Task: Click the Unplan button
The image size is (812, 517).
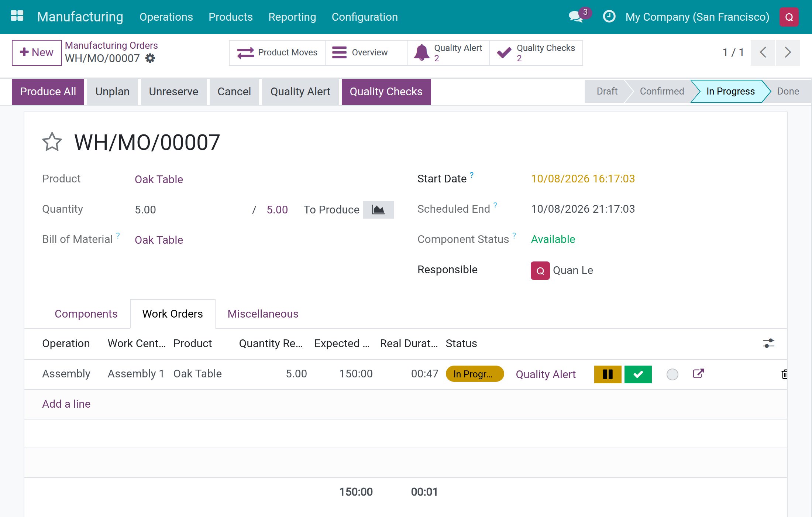Action: (113, 92)
